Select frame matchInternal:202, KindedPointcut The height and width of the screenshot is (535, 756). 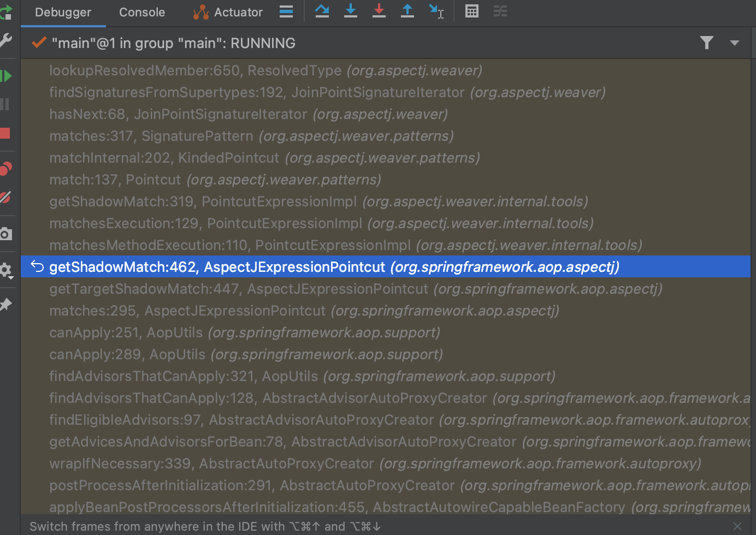point(385,158)
